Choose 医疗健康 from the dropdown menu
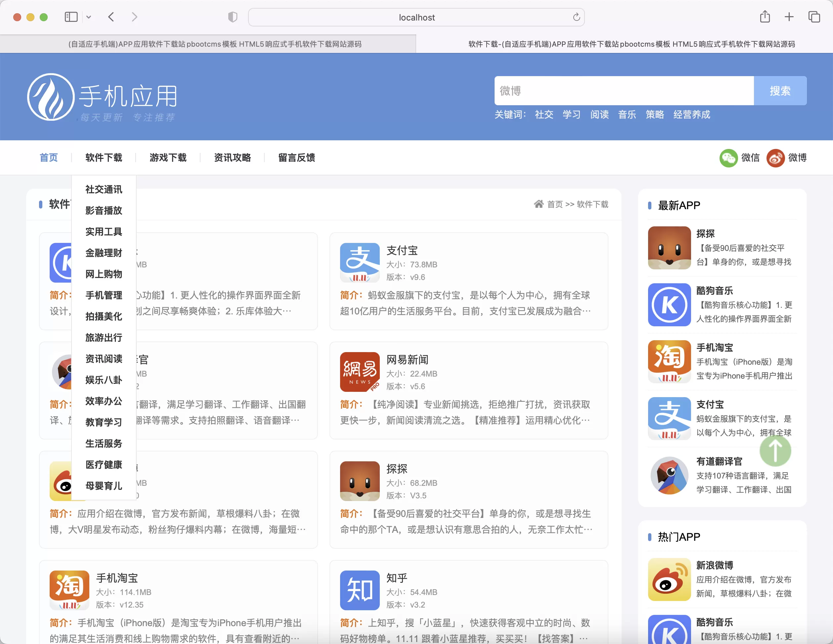Image resolution: width=833 pixels, height=644 pixels. coord(104,464)
